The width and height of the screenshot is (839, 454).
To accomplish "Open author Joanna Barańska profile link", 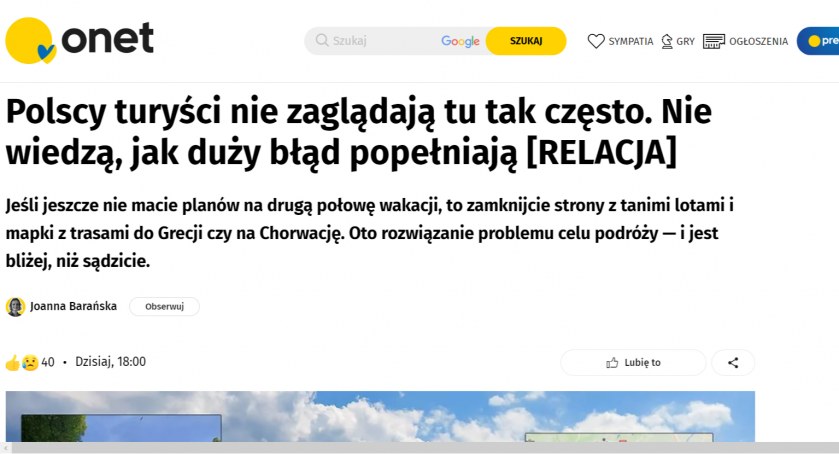I will tap(73, 306).
